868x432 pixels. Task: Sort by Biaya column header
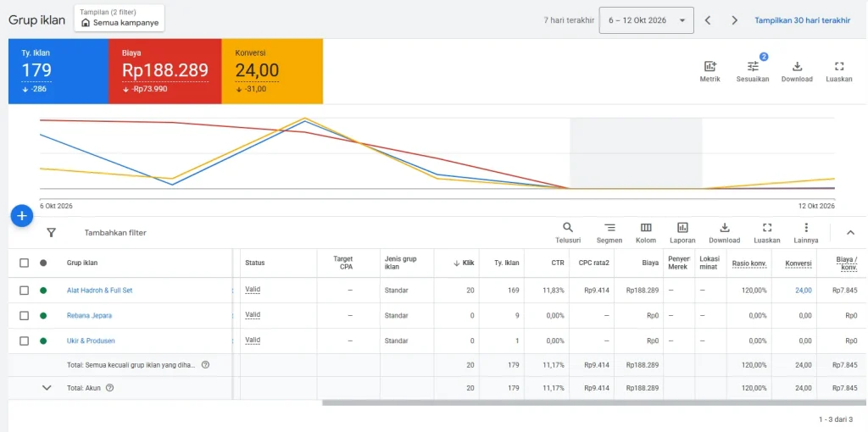tap(650, 263)
